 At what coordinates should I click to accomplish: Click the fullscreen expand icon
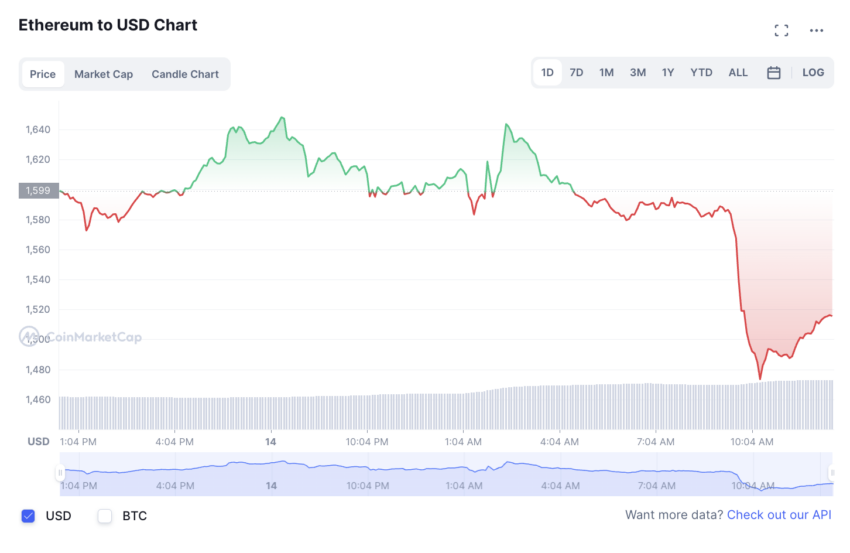click(x=781, y=30)
